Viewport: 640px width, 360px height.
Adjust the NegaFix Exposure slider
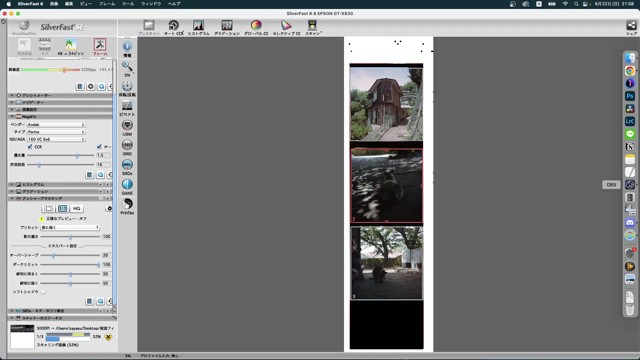pyautogui.click(x=77, y=156)
